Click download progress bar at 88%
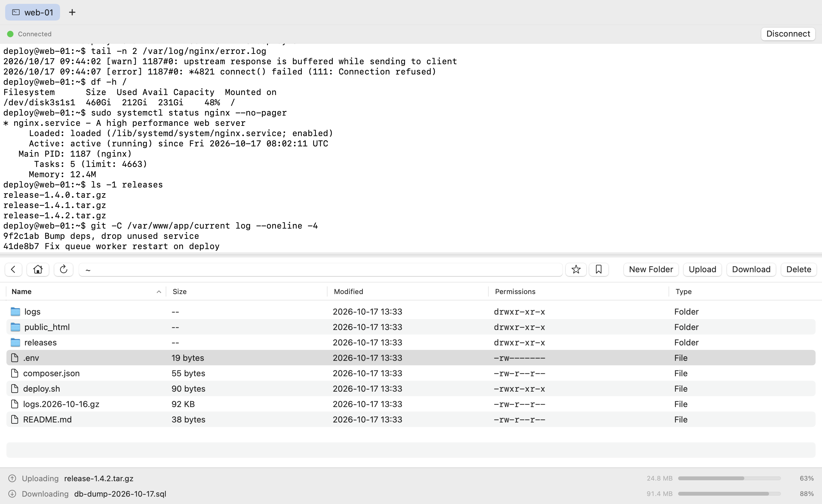 (x=729, y=494)
